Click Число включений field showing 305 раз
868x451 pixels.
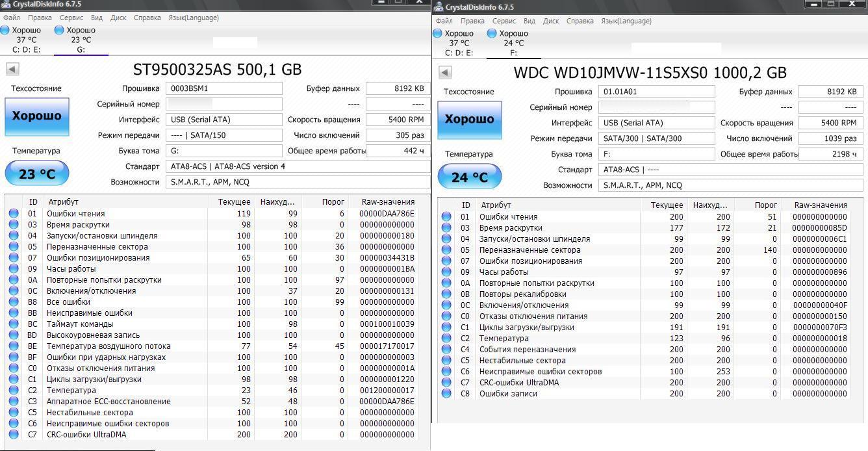[x=398, y=135]
